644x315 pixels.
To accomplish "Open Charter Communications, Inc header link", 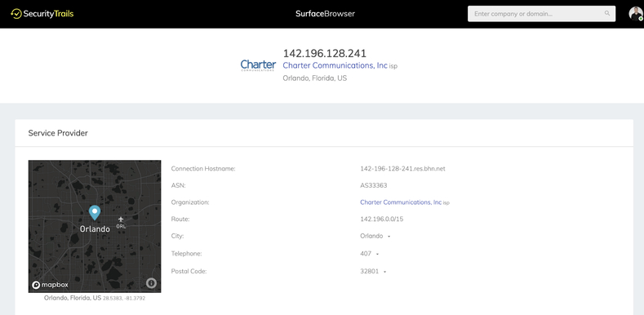I will coord(335,65).
